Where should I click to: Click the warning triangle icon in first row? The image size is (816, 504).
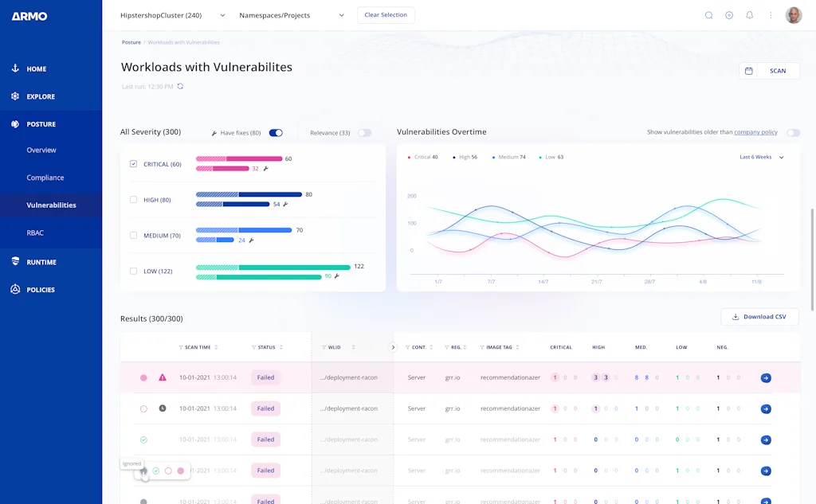(x=163, y=377)
